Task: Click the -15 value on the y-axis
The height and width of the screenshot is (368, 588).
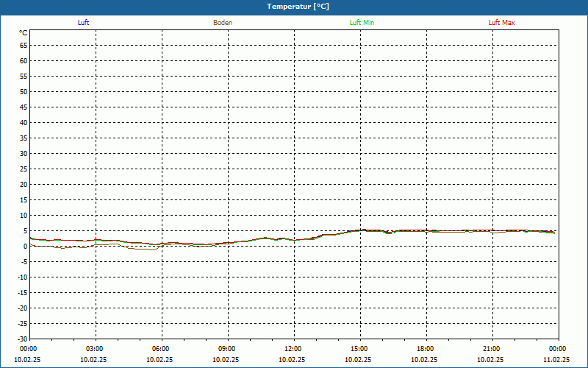Action: 23,293
